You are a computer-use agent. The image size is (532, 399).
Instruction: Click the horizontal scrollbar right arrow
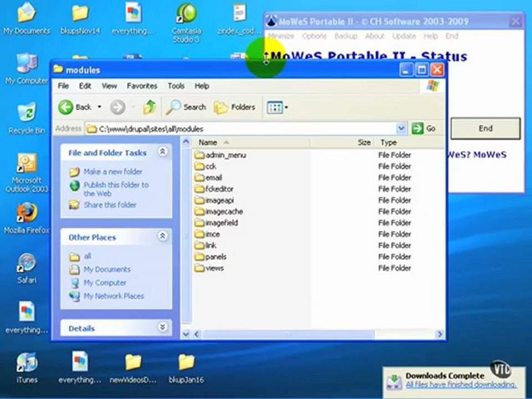tap(439, 334)
